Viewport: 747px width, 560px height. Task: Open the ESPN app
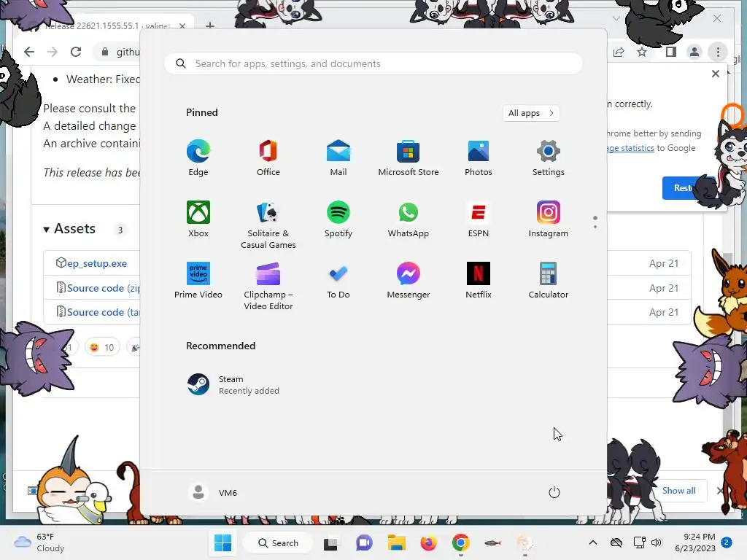[479, 219]
